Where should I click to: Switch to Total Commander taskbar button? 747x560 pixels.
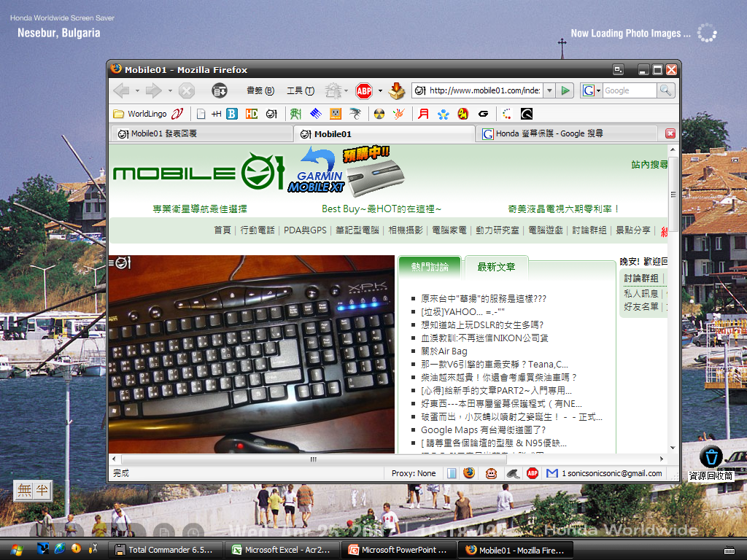point(166,550)
